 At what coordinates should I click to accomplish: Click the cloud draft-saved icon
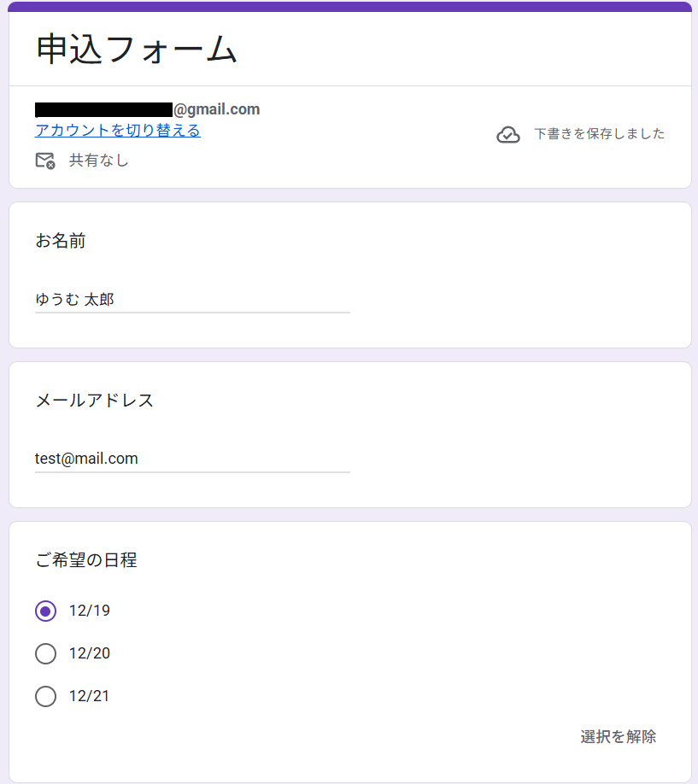(x=508, y=135)
